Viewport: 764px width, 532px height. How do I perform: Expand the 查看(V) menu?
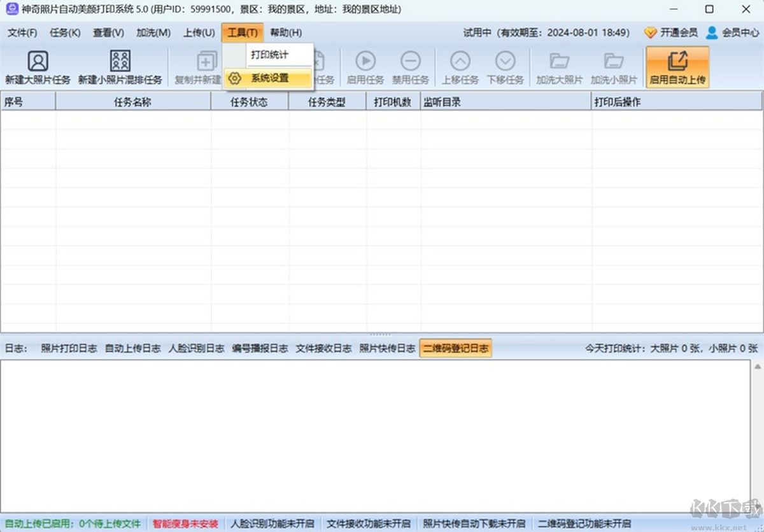(x=108, y=32)
